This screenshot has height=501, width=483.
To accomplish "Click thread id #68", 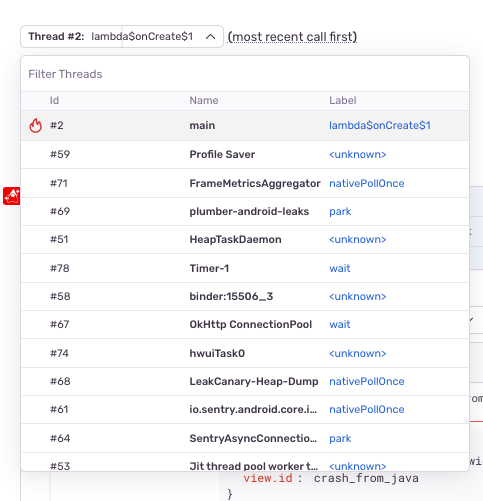I will [60, 381].
